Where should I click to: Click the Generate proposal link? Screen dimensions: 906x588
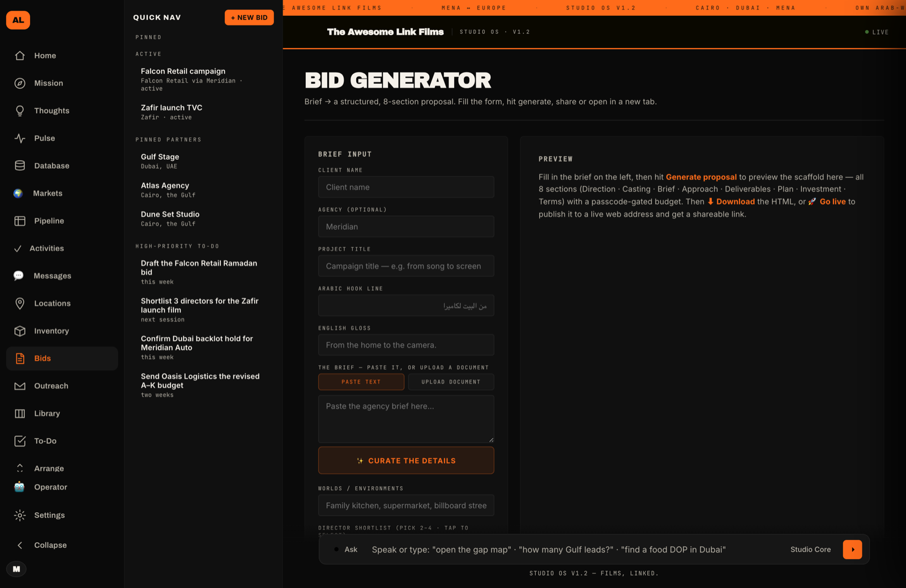pos(701,177)
